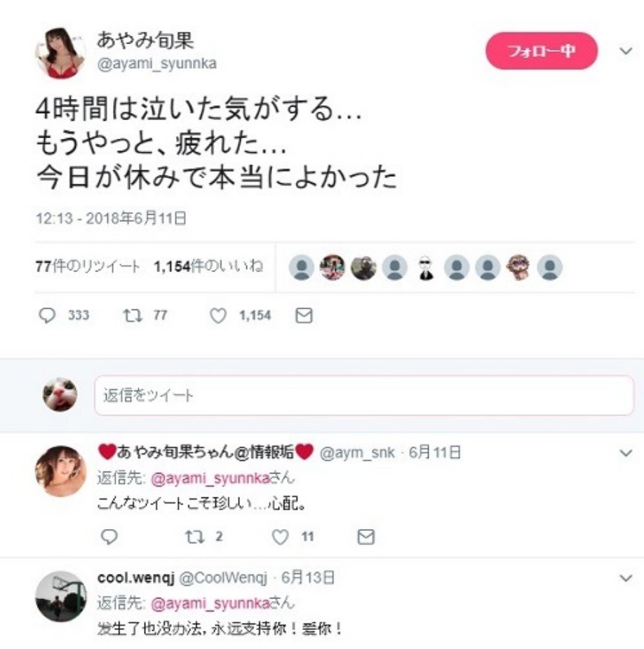Image resolution: width=644 pixels, height=649 pixels.
Task: Click the 返信をツイート reply input field
Action: tap(364, 395)
